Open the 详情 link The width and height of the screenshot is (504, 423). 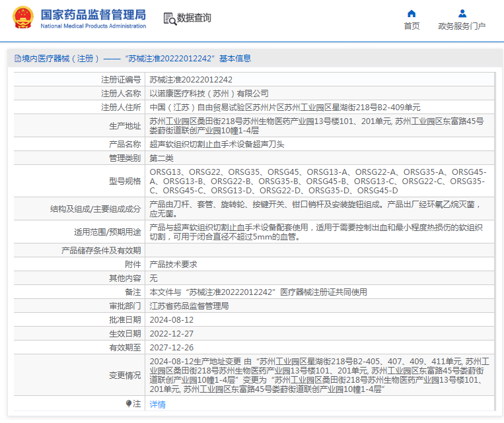pyautogui.click(x=157, y=404)
